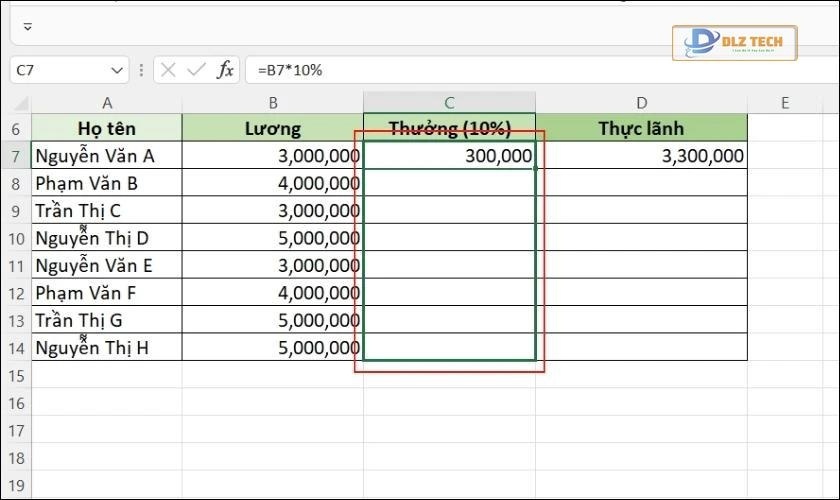Select row 7 header
The height and width of the screenshot is (500, 840).
pyautogui.click(x=16, y=156)
